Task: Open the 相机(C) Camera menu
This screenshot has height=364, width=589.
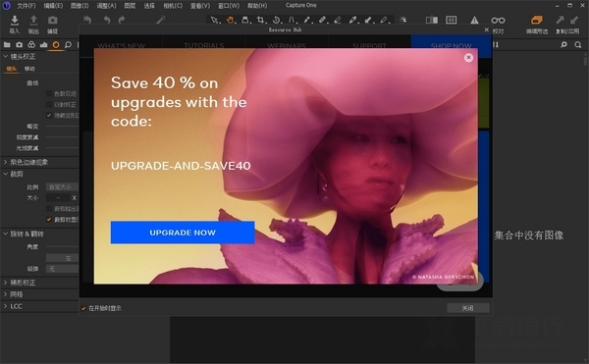Action: (x=173, y=6)
